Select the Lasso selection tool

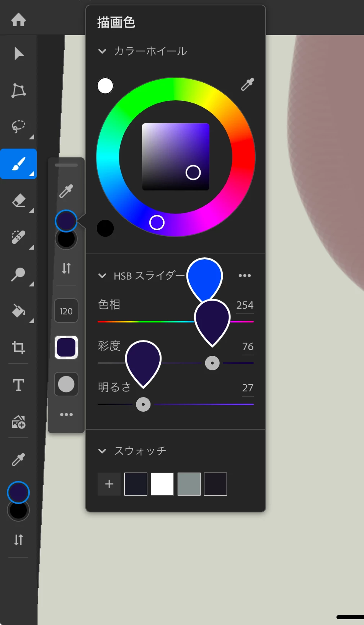coord(18,127)
